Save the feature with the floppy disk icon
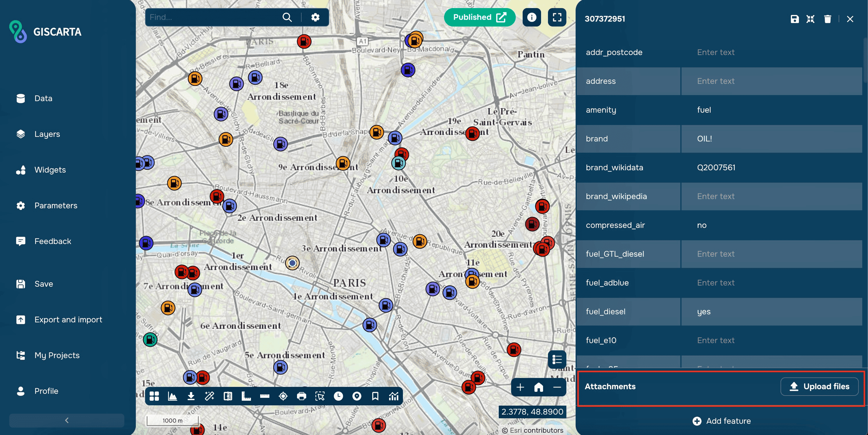 [795, 19]
